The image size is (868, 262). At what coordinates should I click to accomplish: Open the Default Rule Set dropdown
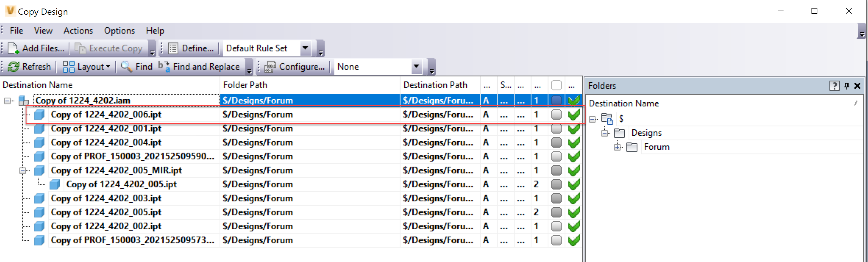click(305, 48)
